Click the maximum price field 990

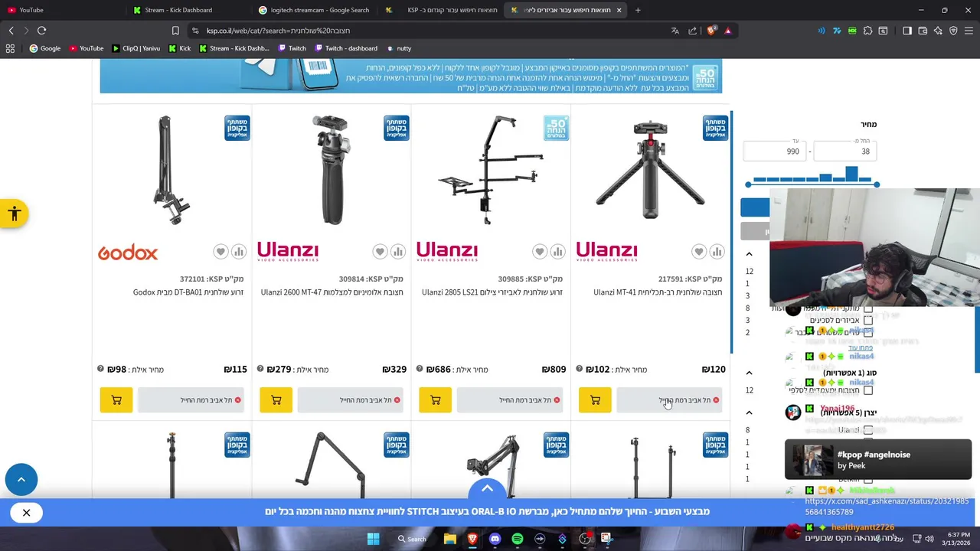(775, 152)
